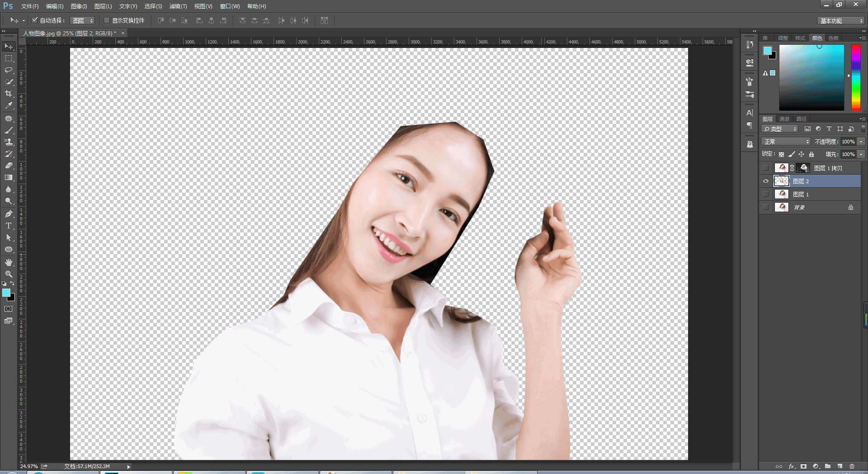The height and width of the screenshot is (474, 868).
Task: Open the Layers panel flyout menu
Action: [x=862, y=119]
